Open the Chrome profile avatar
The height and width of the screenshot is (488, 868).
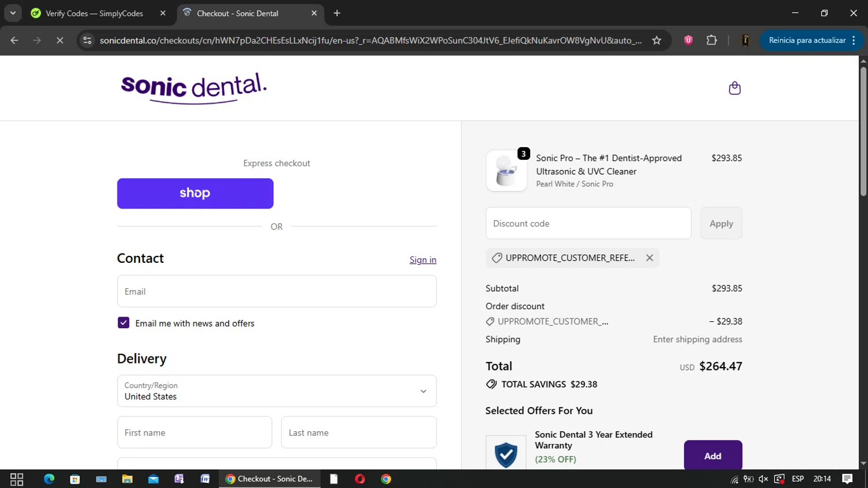point(745,41)
